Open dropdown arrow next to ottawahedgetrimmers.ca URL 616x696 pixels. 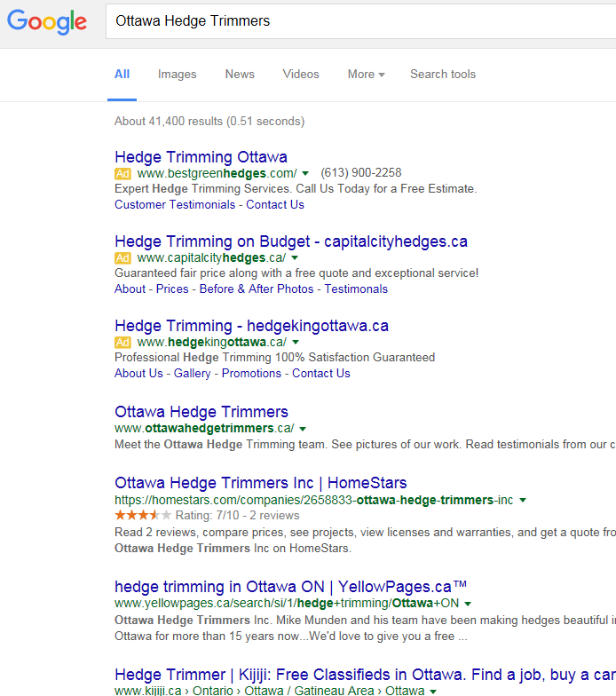click(303, 428)
